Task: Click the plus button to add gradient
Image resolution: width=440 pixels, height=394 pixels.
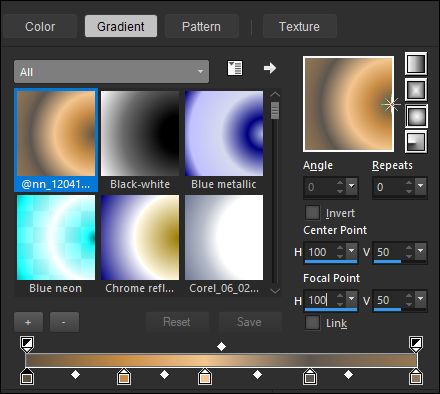Action: click(x=28, y=322)
